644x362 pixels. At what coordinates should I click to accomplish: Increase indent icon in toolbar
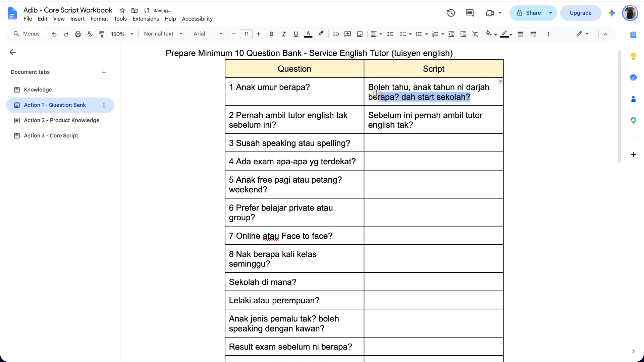click(x=463, y=34)
